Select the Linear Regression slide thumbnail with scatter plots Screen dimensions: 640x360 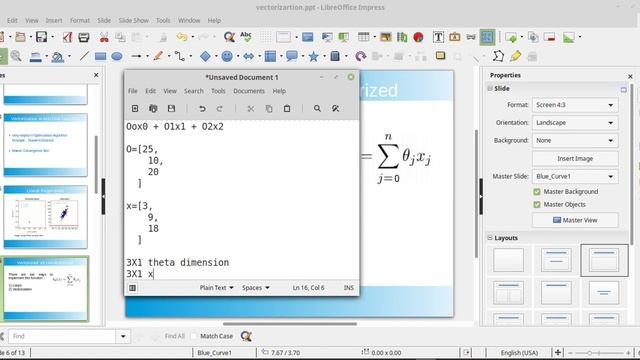tap(45, 217)
